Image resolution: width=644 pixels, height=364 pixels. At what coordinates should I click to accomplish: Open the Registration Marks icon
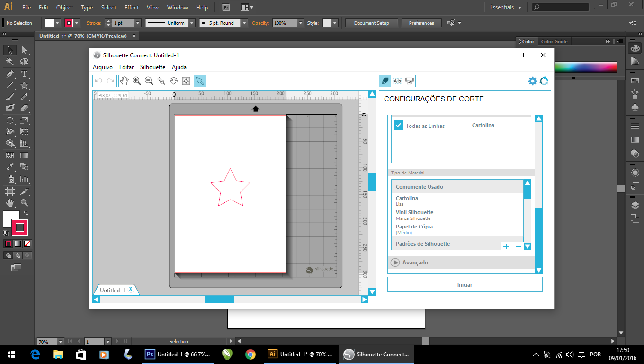397,81
